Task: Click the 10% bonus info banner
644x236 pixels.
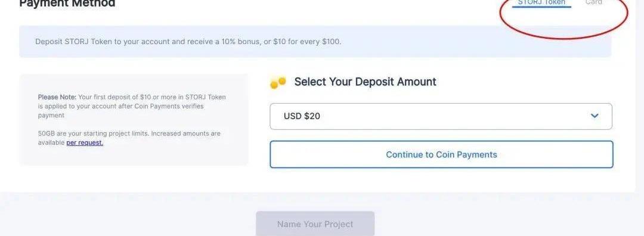Action: (315, 42)
